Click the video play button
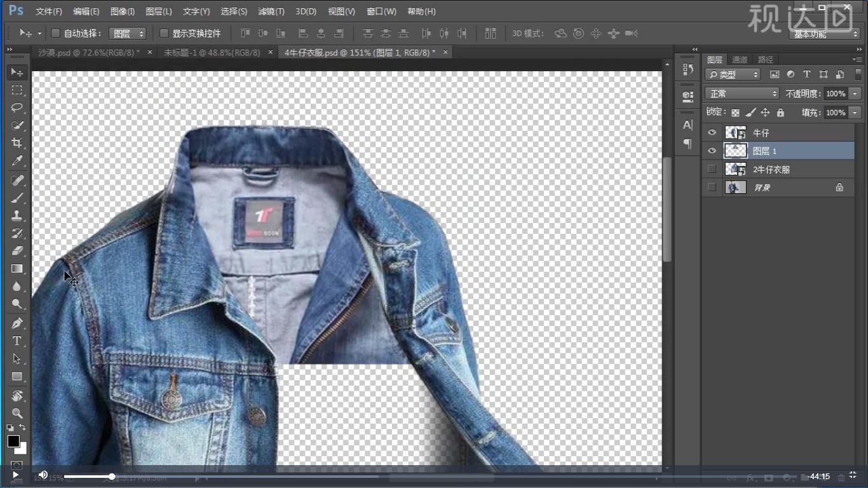Screen dimensions: 868x488 pyautogui.click(x=15, y=475)
